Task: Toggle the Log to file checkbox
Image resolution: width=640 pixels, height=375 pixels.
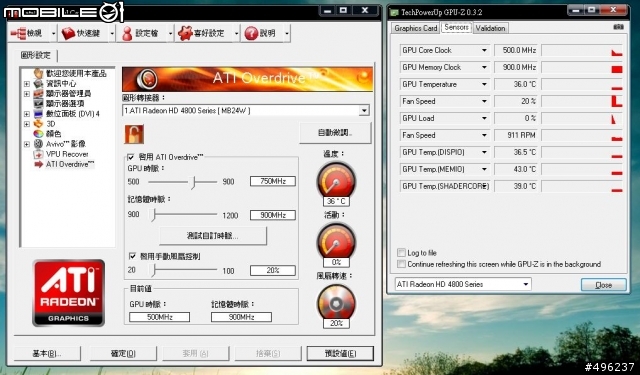Action: point(401,253)
